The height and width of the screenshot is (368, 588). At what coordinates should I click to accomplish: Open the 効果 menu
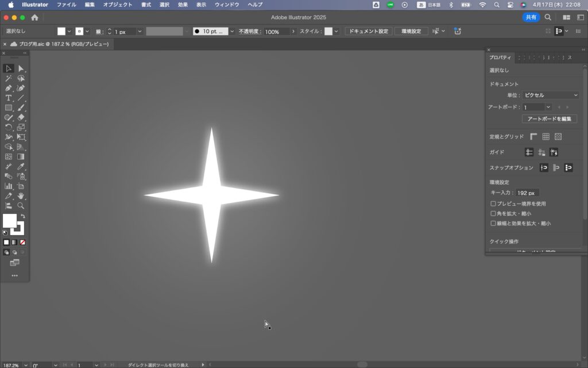(183, 5)
